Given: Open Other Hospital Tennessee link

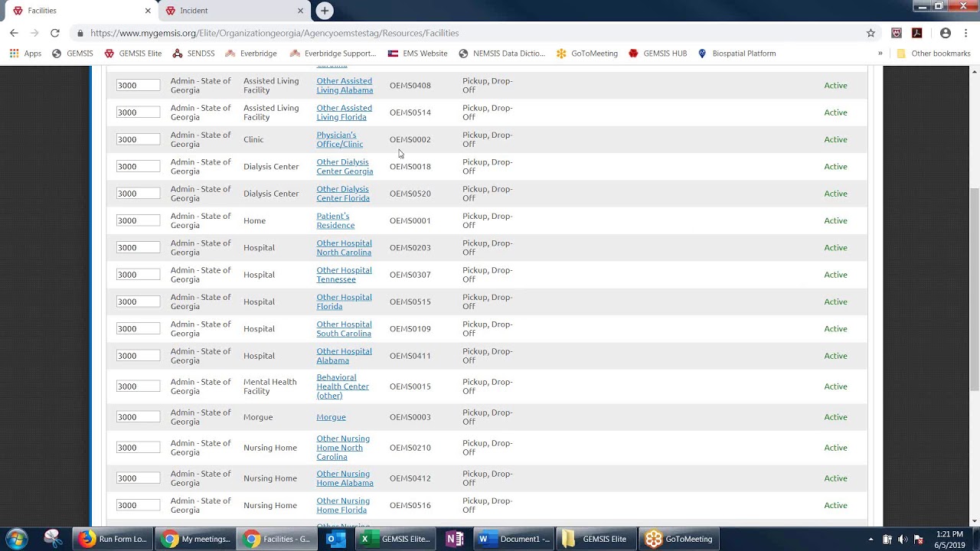Looking at the screenshot, I should click(344, 275).
